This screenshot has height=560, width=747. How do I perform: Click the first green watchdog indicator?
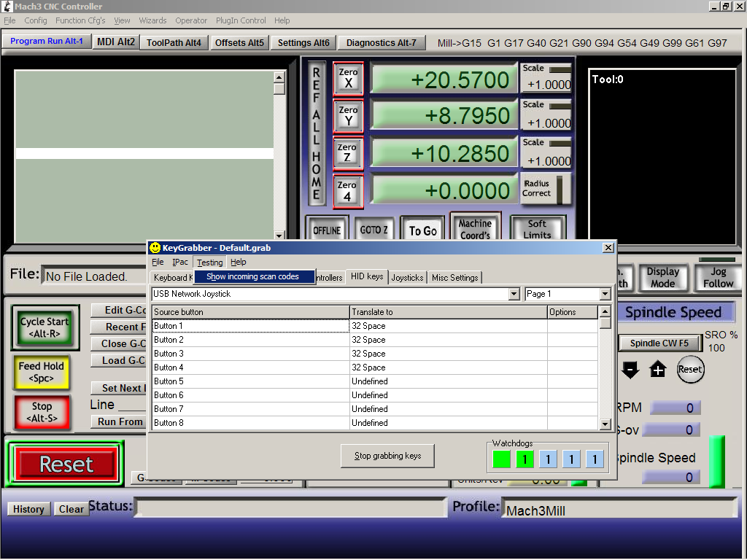pos(501,459)
